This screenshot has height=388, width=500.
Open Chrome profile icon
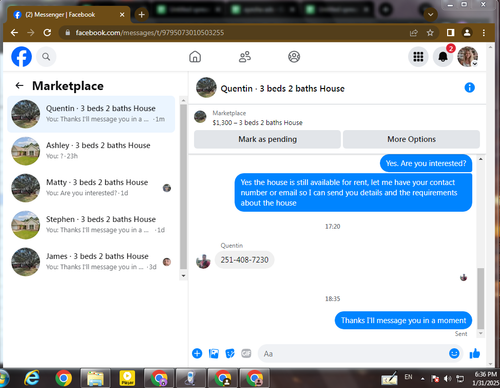(x=467, y=33)
